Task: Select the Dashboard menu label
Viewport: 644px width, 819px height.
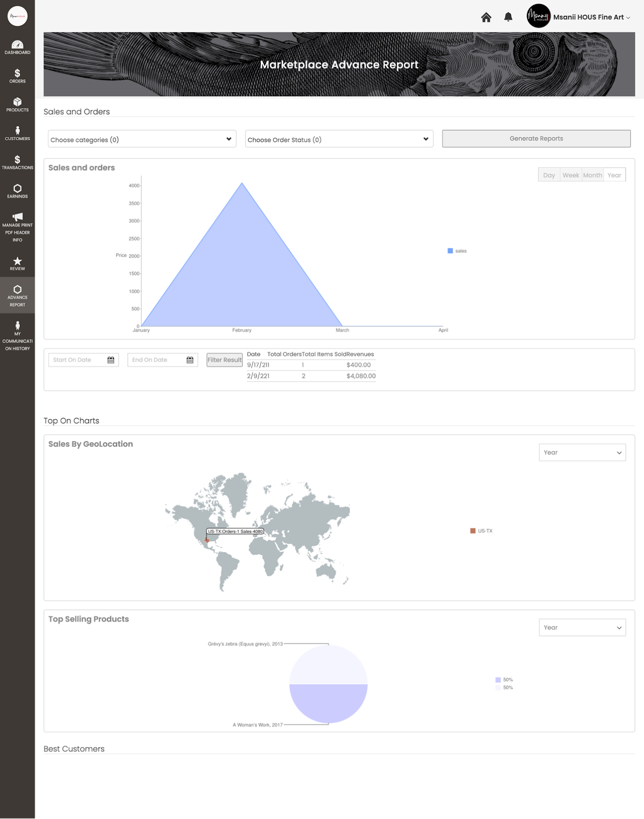Action: pyautogui.click(x=17, y=53)
